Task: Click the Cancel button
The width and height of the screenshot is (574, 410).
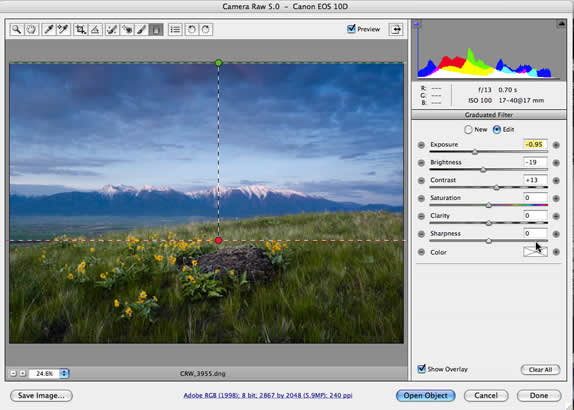Action: [486, 396]
